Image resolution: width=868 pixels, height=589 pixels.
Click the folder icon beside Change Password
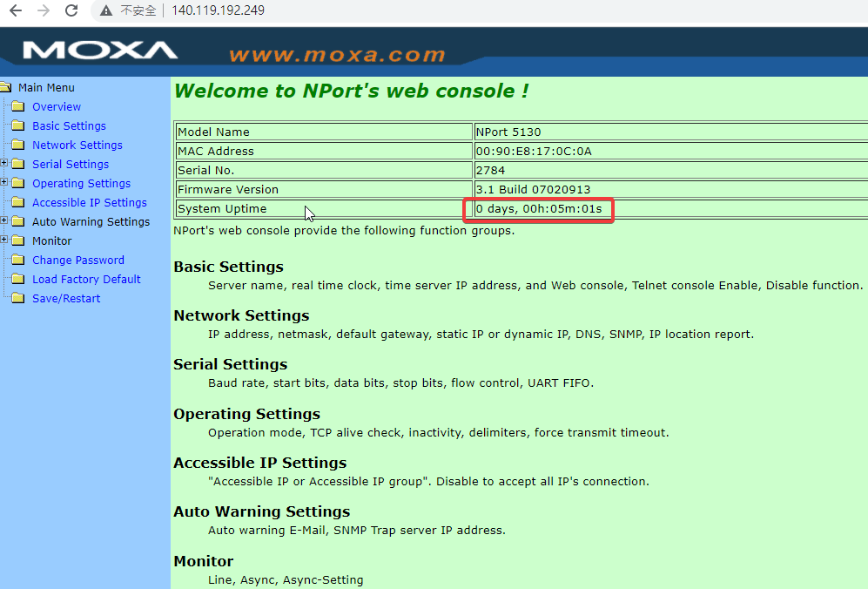pyautogui.click(x=18, y=260)
